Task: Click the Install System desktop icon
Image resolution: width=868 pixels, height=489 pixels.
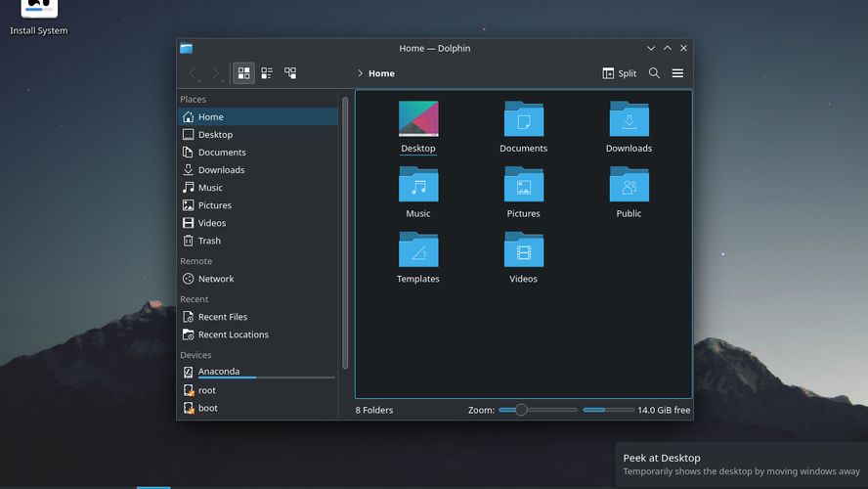Action: (x=39, y=17)
